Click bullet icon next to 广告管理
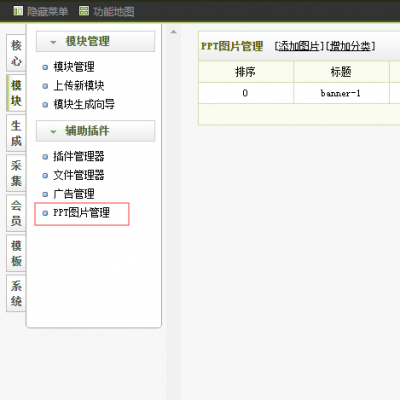The image size is (400, 400). (x=45, y=194)
